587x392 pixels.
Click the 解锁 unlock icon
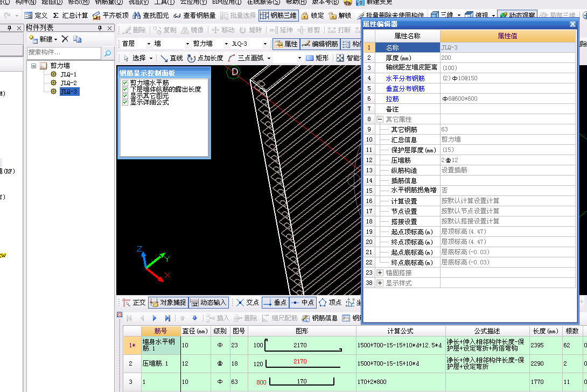coord(340,16)
